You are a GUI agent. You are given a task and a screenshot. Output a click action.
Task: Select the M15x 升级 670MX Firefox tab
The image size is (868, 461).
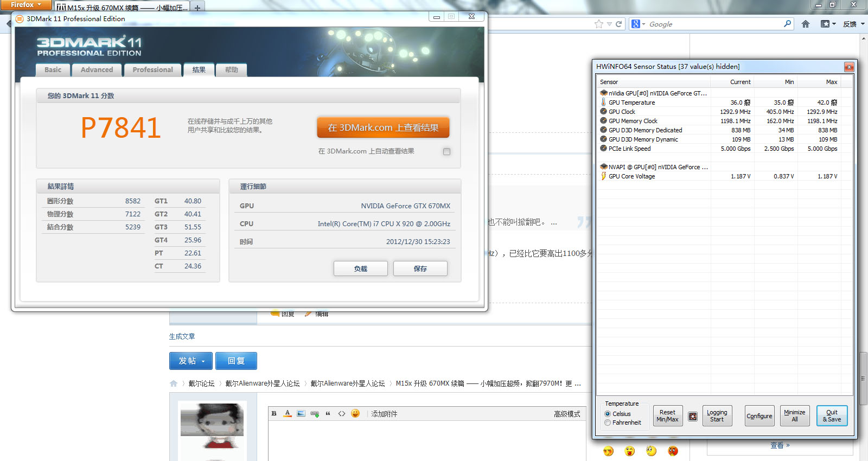click(122, 8)
